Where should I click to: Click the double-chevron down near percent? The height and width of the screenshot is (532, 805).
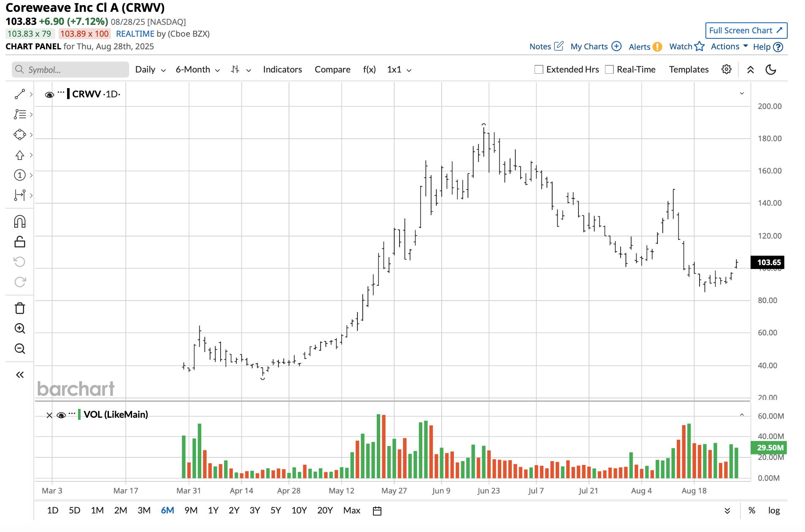(x=727, y=511)
